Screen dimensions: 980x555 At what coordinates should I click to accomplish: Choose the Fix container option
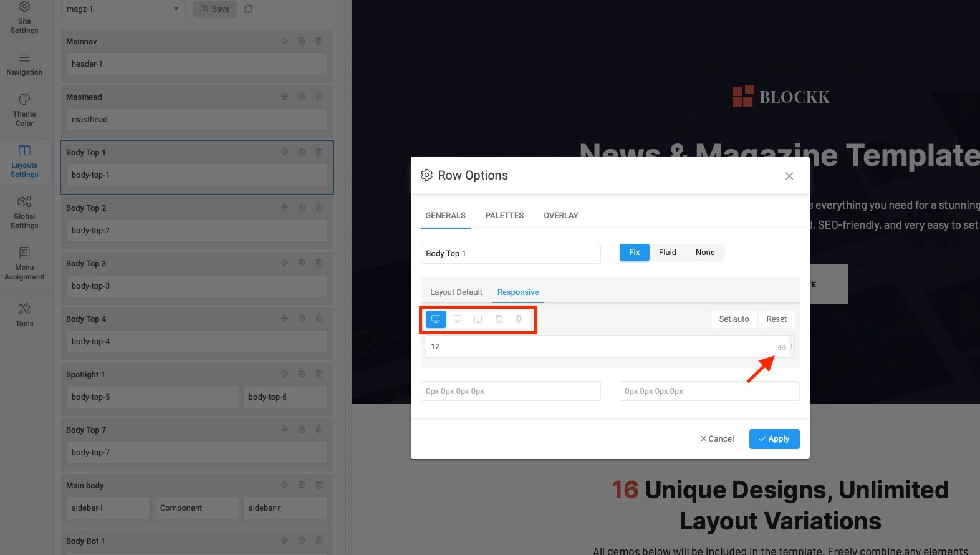(635, 253)
